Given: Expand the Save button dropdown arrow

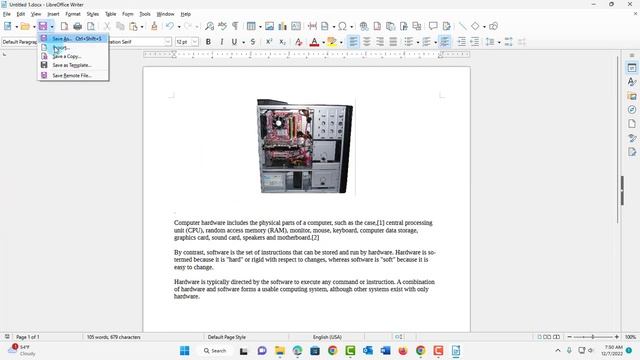Looking at the screenshot, I should [52, 27].
